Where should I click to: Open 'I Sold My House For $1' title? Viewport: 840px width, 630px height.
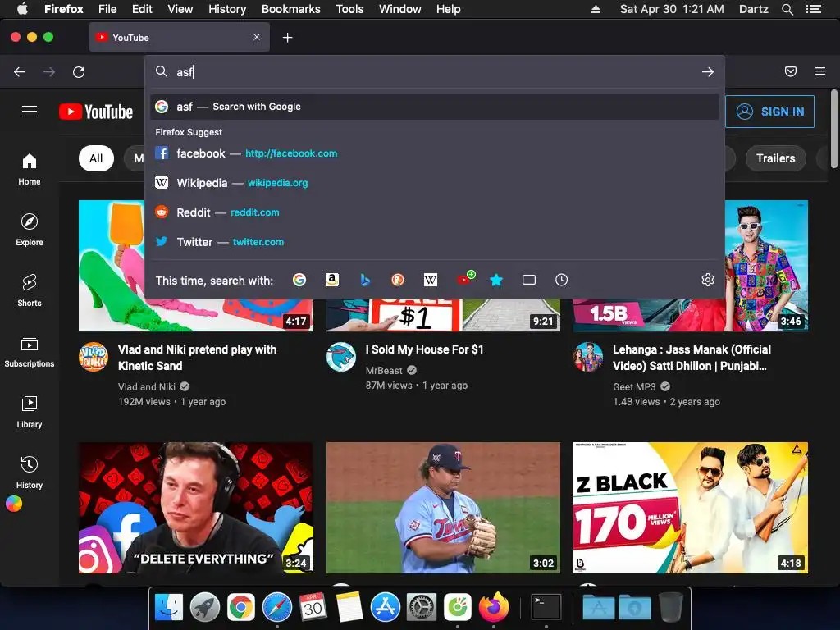click(x=425, y=349)
